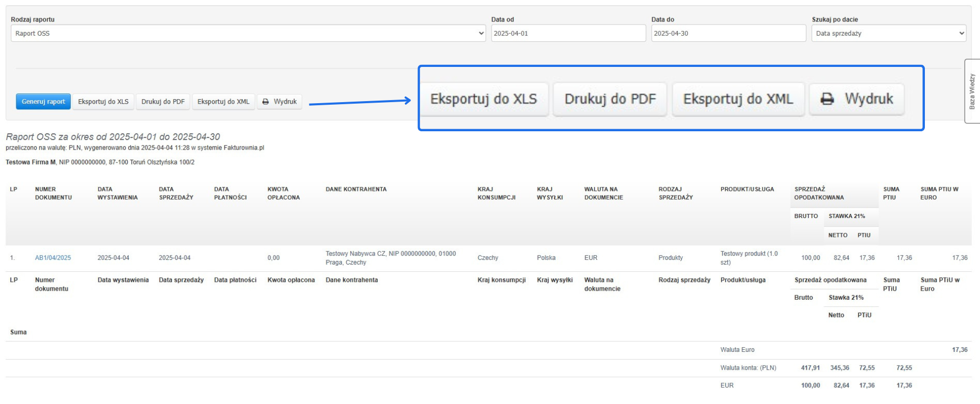Click the Testowy Nabywca CZ contractor cell

coord(390,258)
